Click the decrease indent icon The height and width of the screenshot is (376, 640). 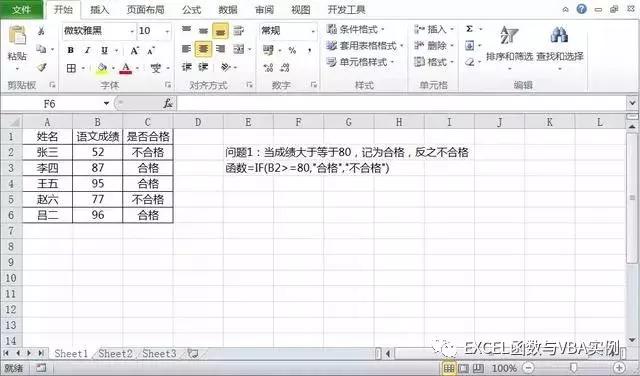coord(187,67)
